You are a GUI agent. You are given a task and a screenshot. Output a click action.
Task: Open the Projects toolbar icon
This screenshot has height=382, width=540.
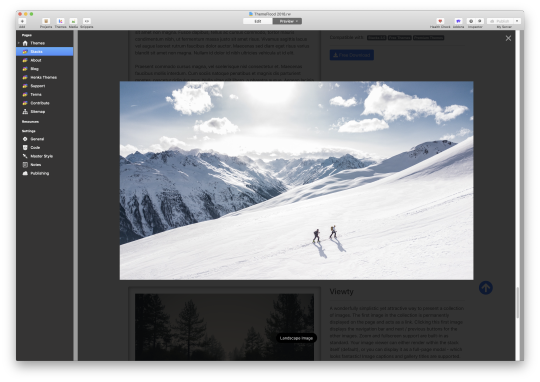click(46, 21)
